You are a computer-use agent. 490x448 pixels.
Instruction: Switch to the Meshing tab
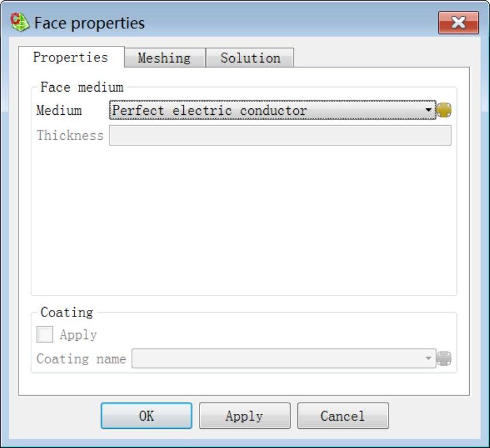pyautogui.click(x=165, y=58)
